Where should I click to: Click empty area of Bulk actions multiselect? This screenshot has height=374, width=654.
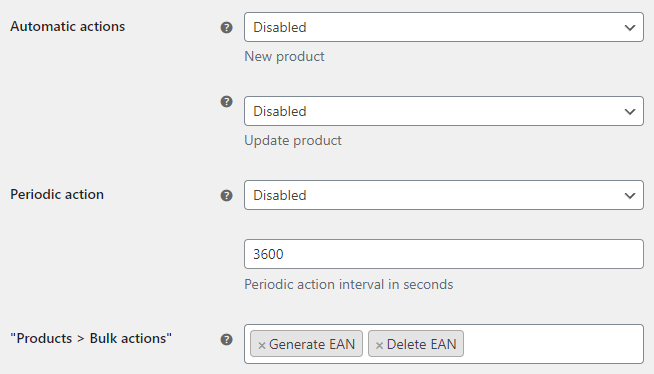point(553,344)
